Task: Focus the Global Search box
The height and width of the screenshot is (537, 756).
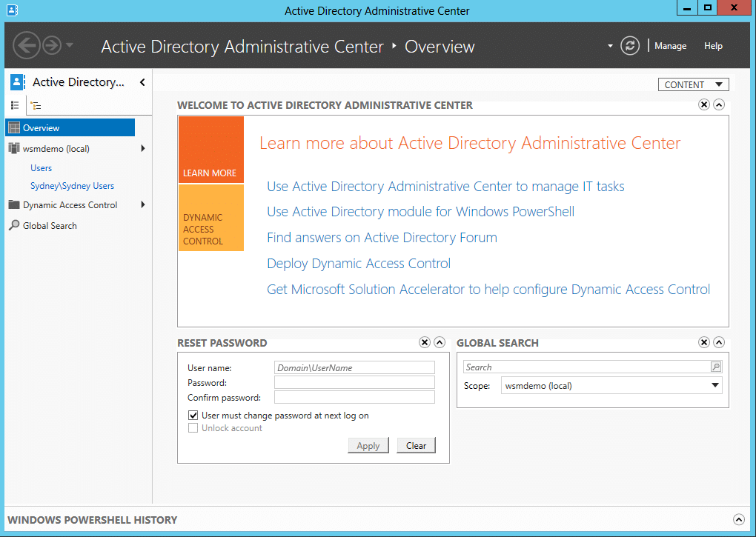Action: (x=587, y=367)
